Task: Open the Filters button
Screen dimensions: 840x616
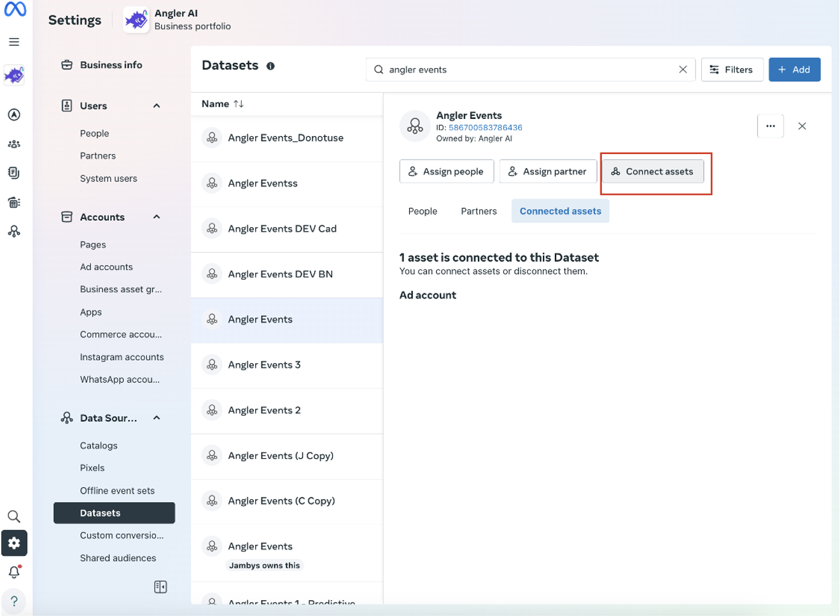Action: 732,69
